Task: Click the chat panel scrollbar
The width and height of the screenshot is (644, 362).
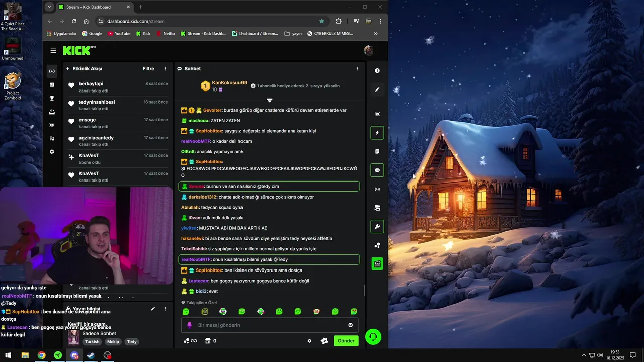Action: click(x=364, y=291)
